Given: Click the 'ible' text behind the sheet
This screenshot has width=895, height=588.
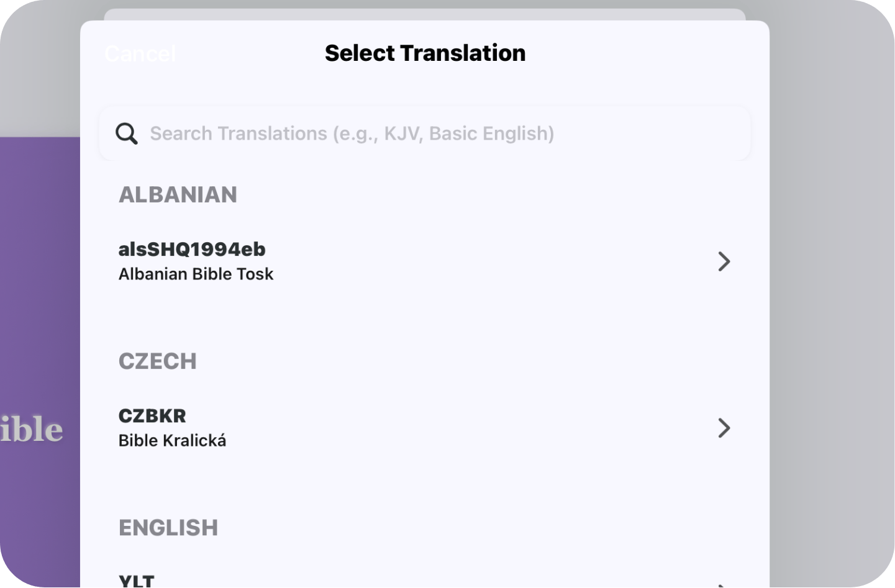Looking at the screenshot, I should (x=32, y=430).
